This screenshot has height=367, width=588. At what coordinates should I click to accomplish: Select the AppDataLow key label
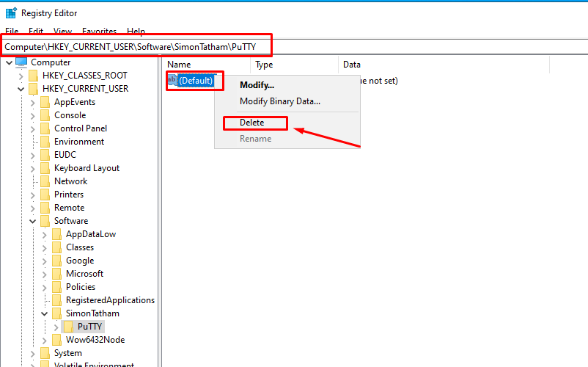point(91,234)
